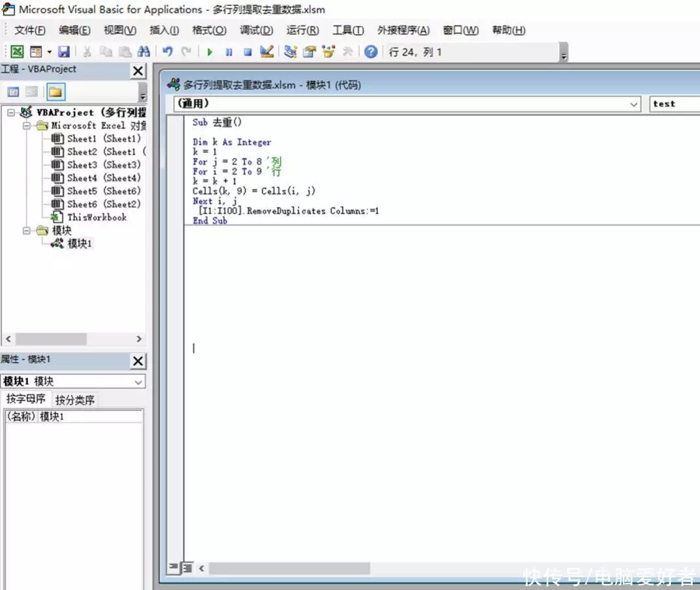This screenshot has height=590, width=700.
Task: Switch to Full Module View button
Action: coord(187,568)
